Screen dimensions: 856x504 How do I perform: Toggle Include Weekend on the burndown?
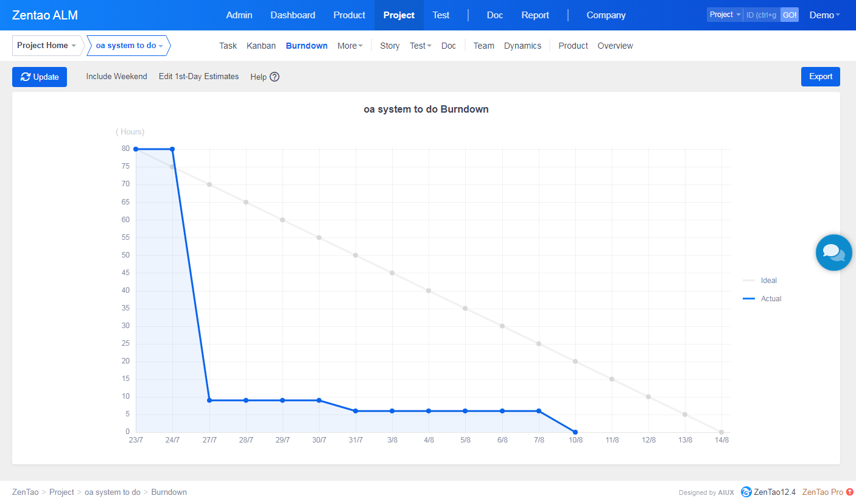[116, 77]
